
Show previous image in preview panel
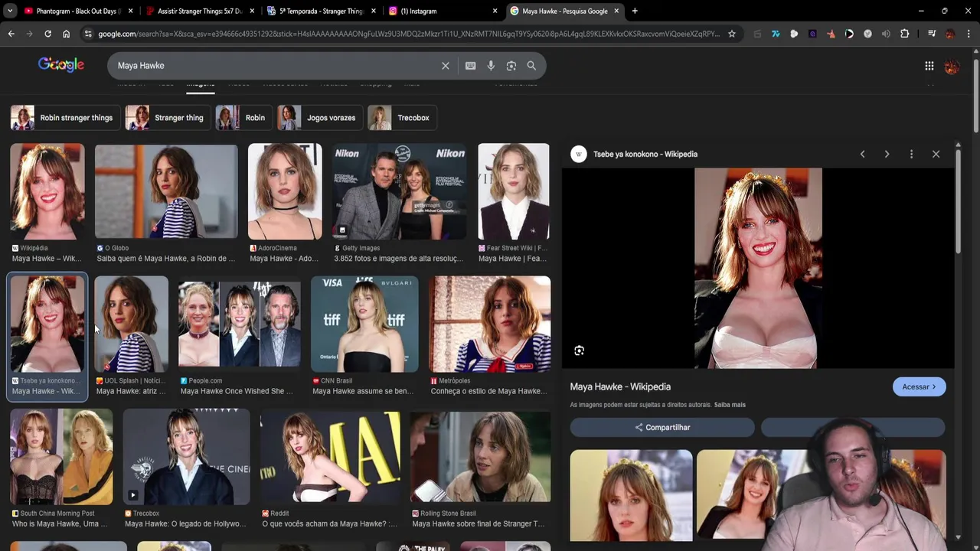862,154
